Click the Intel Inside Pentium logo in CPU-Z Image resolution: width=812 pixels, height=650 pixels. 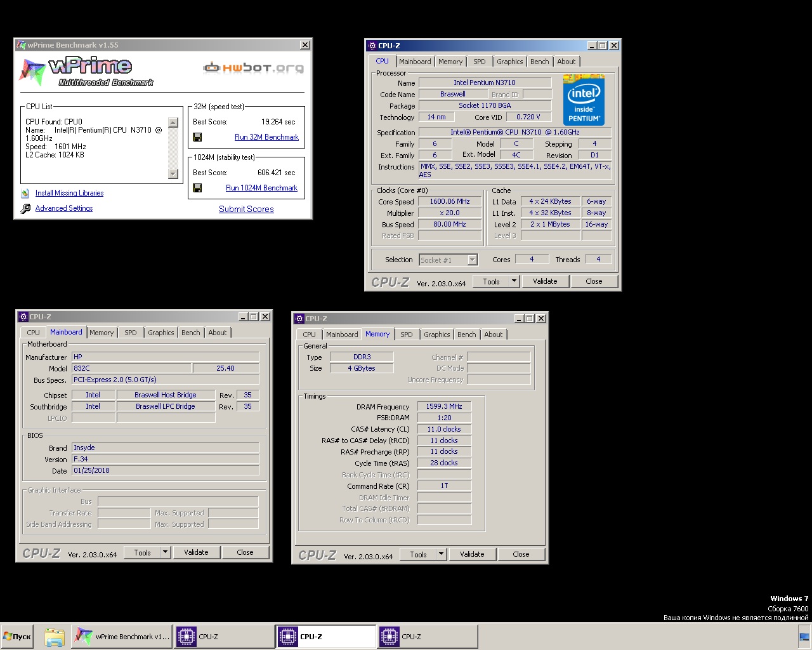pyautogui.click(x=584, y=100)
